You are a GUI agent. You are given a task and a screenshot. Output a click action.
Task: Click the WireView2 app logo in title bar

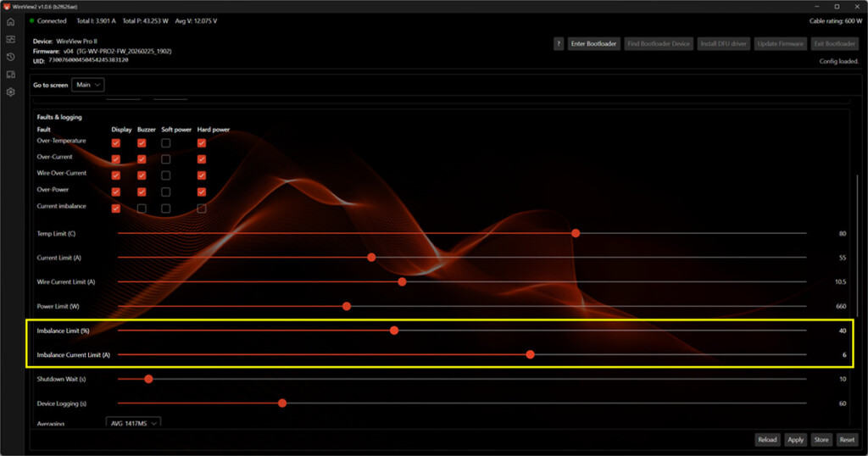(x=7, y=7)
